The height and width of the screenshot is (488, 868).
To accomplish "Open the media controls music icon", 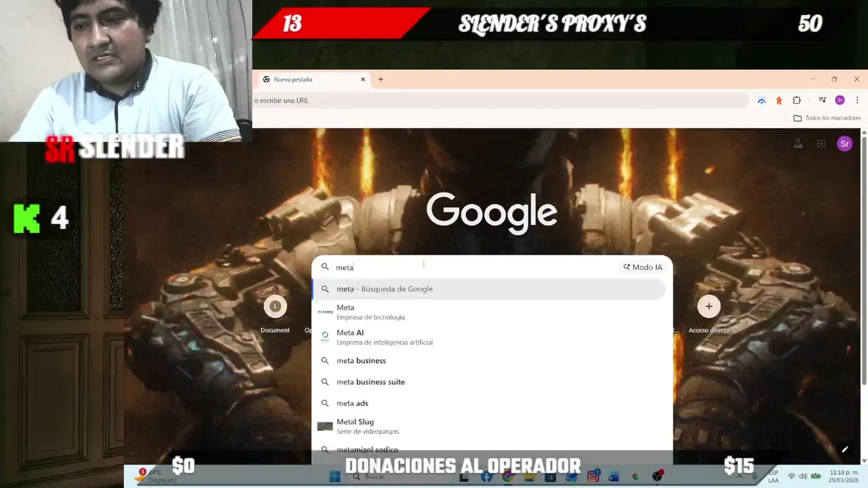I will [822, 100].
